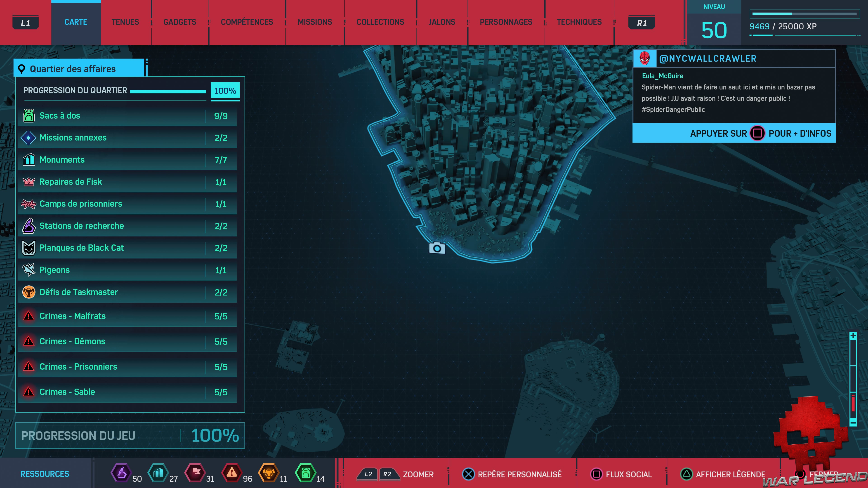Click the Black Cat mask icon

click(29, 248)
